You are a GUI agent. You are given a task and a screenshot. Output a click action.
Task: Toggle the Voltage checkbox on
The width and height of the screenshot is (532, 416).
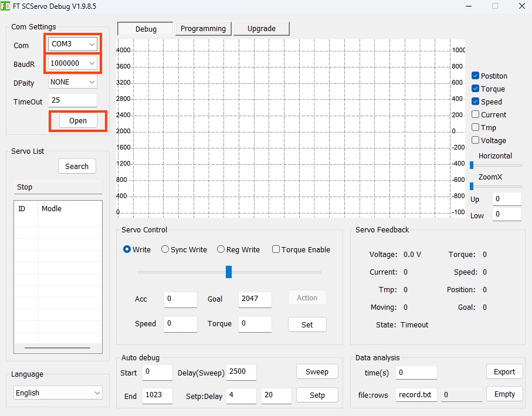point(476,140)
